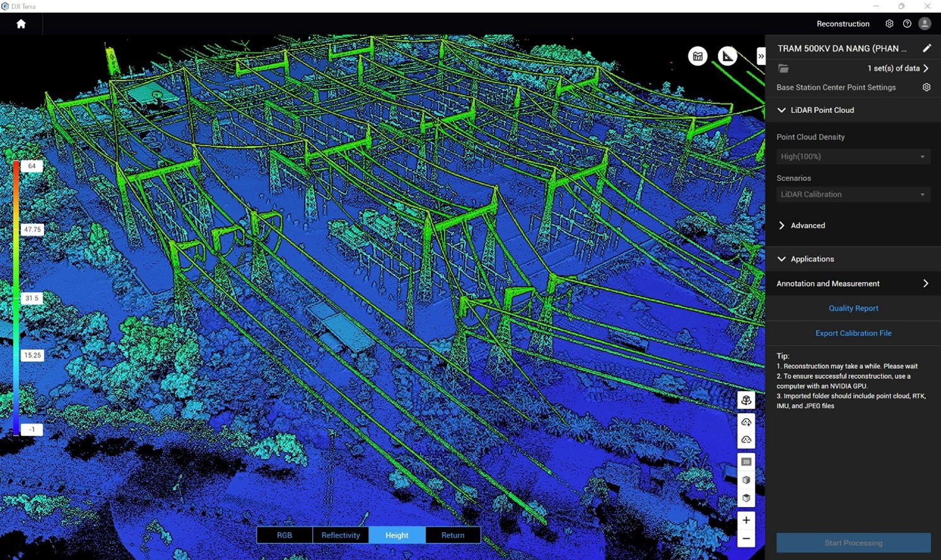
Task: Select the light cube view mode icon
Action: click(x=746, y=480)
